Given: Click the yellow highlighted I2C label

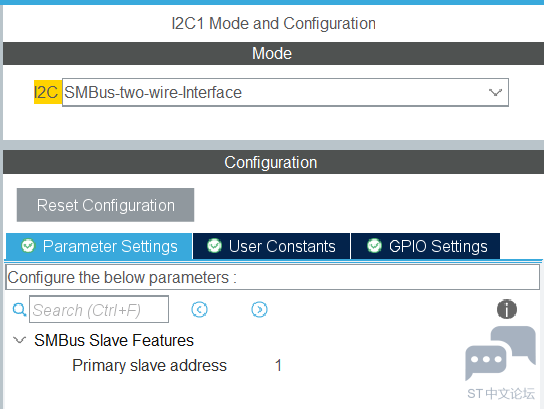Looking at the screenshot, I should 48,92.
